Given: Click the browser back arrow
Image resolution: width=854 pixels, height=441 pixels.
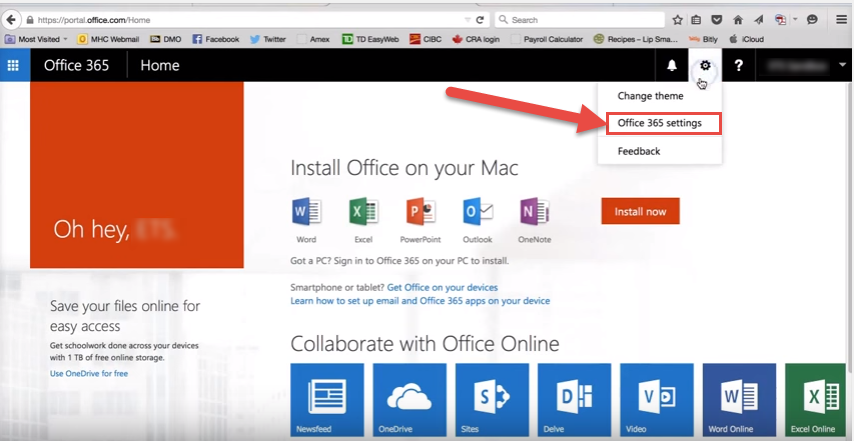Looking at the screenshot, I should point(11,20).
